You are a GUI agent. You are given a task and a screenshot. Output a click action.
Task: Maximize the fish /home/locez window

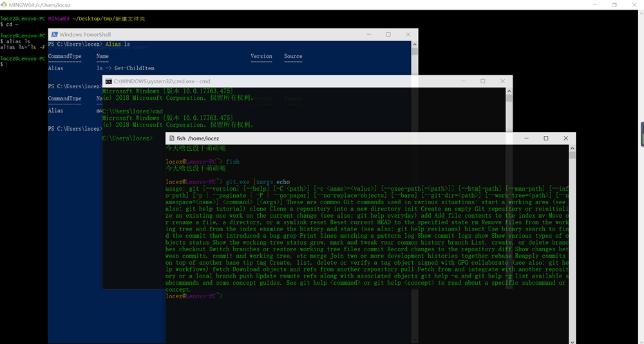546,139
